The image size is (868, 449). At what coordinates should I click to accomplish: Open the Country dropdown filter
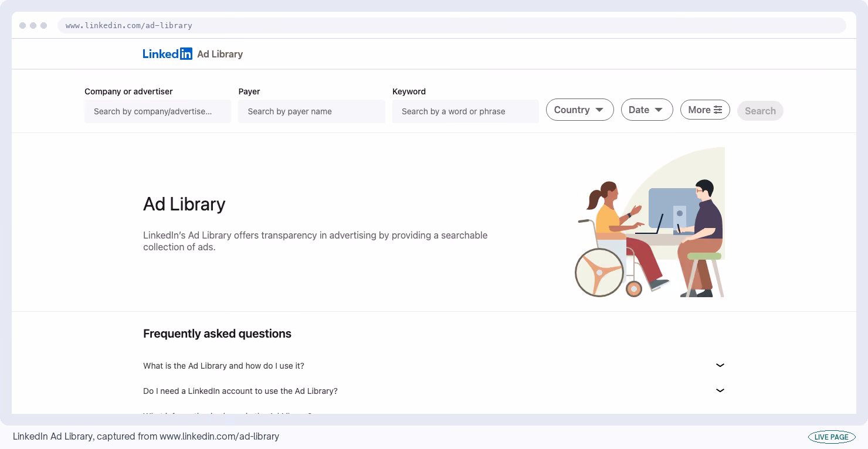point(579,110)
